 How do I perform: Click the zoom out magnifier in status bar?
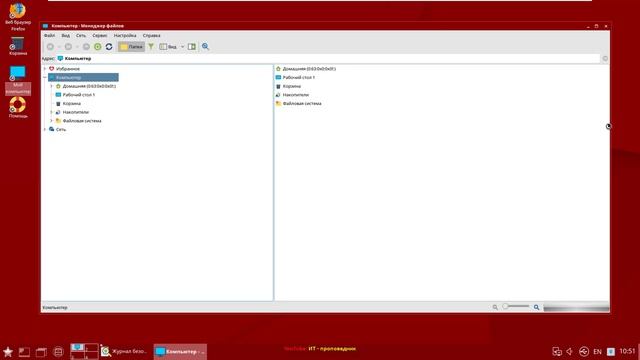click(x=495, y=307)
